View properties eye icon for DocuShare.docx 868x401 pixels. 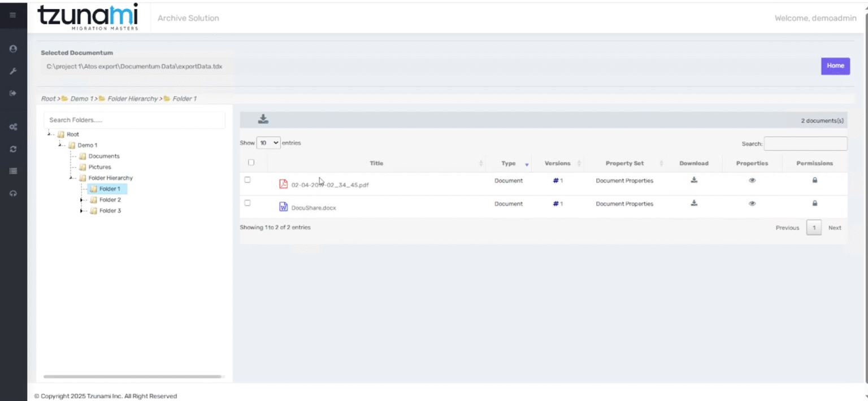pyautogui.click(x=752, y=203)
